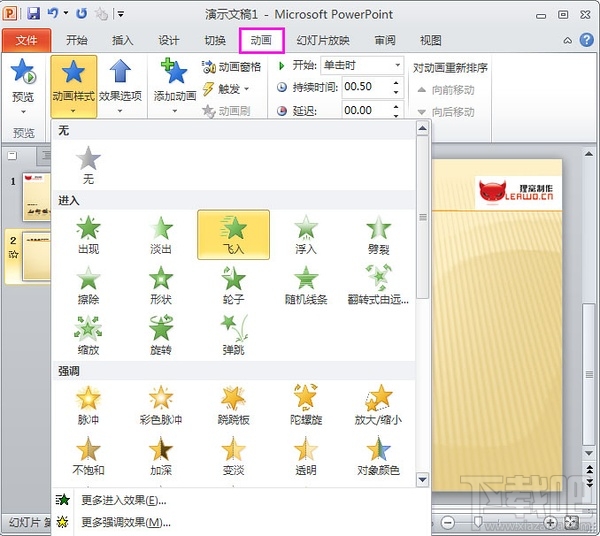Collapse the ribbon with the caret icon
The height and width of the screenshot is (536, 600).
[568, 41]
